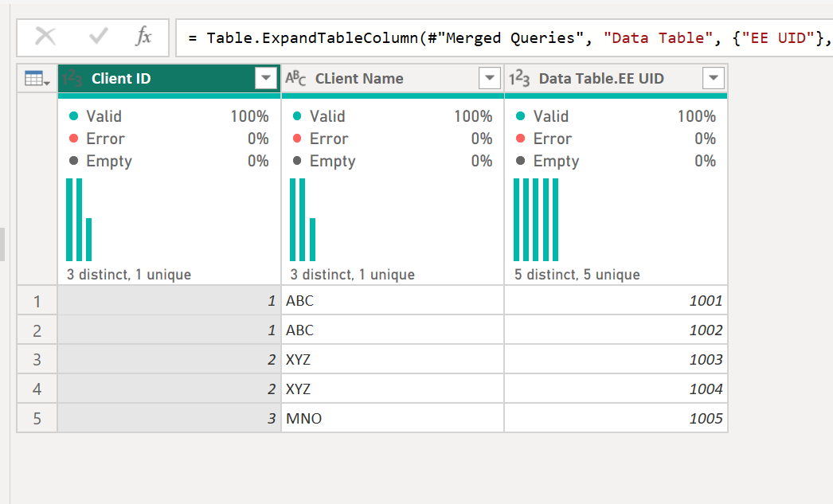The width and height of the screenshot is (833, 504).
Task: Select the MNO client name cell
Action: coord(393,419)
